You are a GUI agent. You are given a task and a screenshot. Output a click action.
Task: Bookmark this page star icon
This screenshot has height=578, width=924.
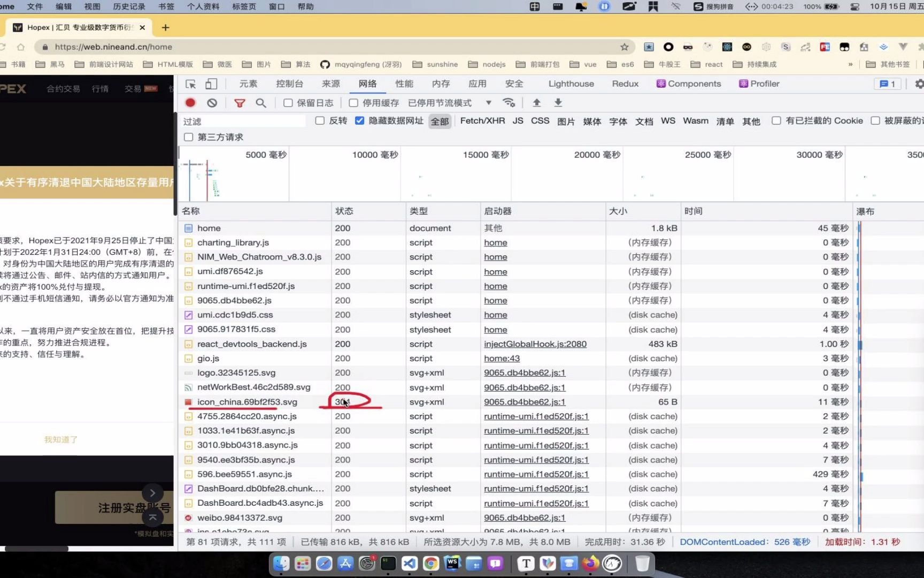[x=624, y=47]
